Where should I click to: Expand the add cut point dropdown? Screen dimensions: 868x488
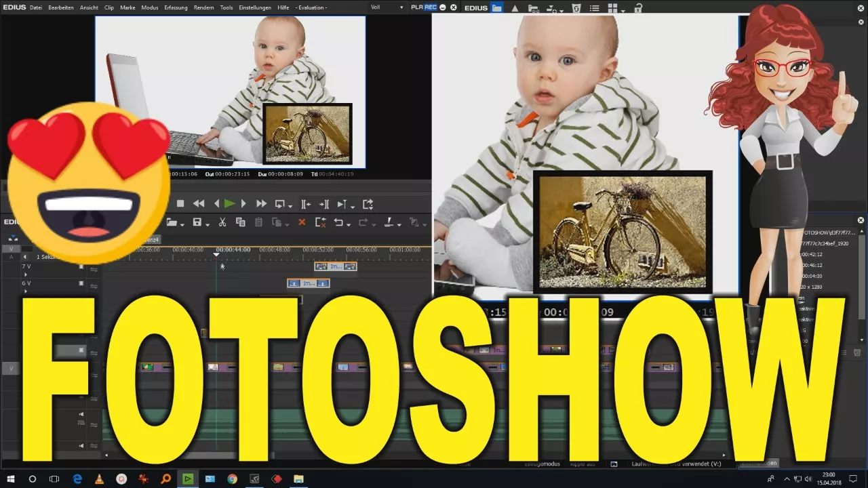pyautogui.click(x=399, y=224)
